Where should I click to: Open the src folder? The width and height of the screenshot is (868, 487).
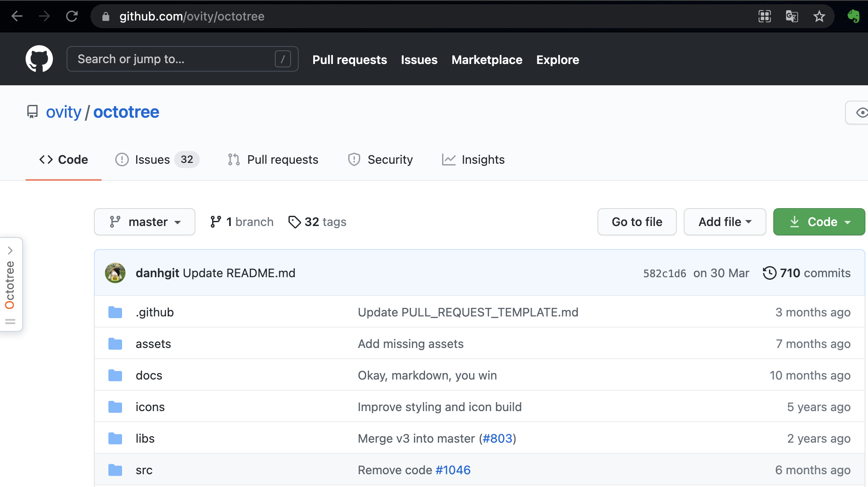click(x=144, y=470)
